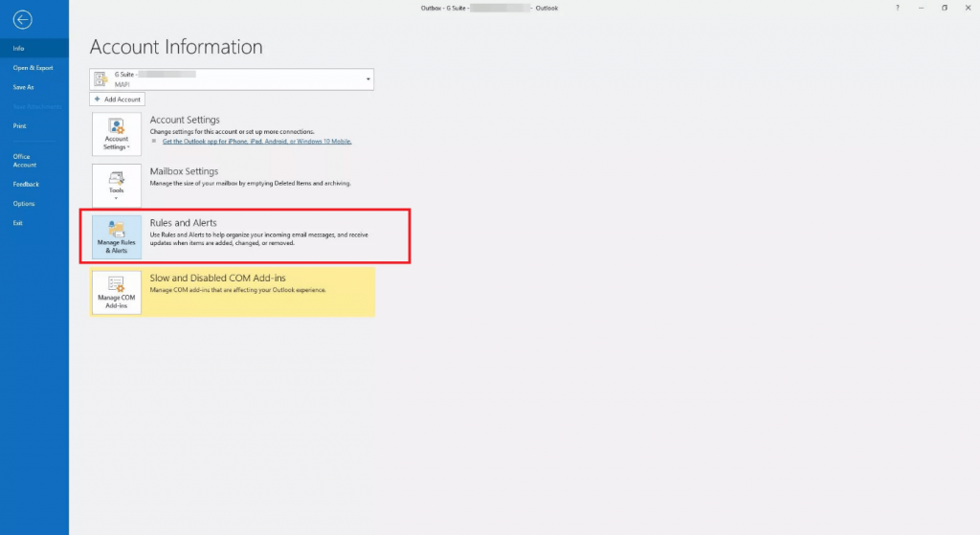Image resolution: width=980 pixels, height=535 pixels.
Task: Click the Add Account button
Action: click(x=118, y=100)
